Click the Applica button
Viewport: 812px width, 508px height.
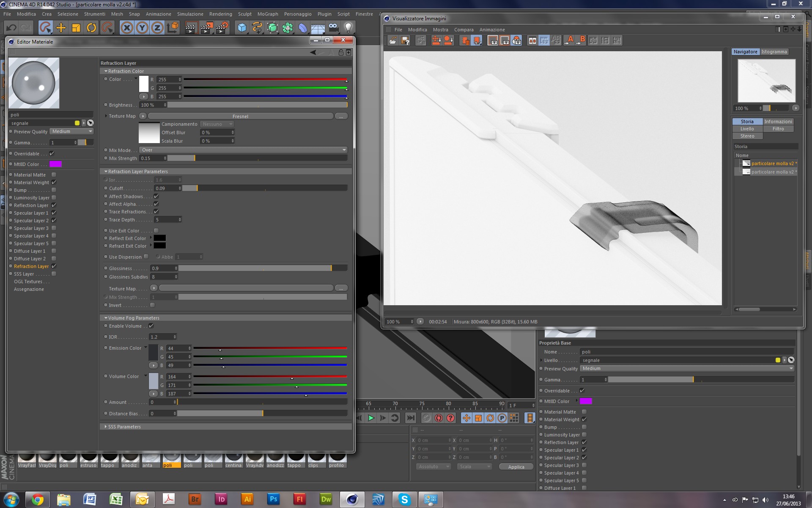point(516,467)
